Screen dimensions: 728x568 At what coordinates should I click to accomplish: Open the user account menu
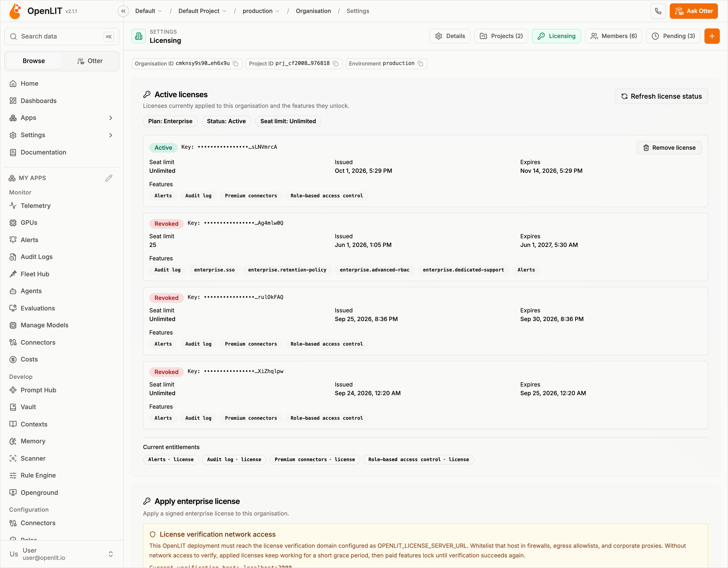click(62, 554)
